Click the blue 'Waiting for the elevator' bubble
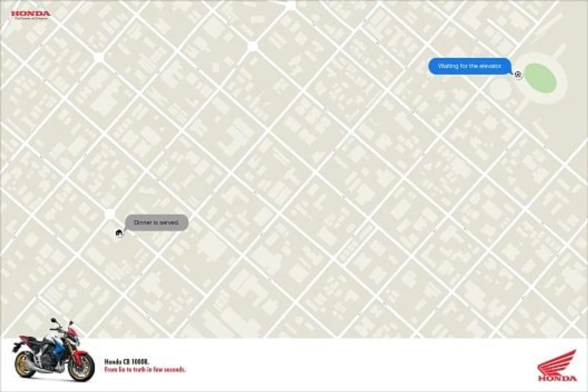Image resolution: width=588 pixels, height=392 pixels. pyautogui.click(x=470, y=66)
